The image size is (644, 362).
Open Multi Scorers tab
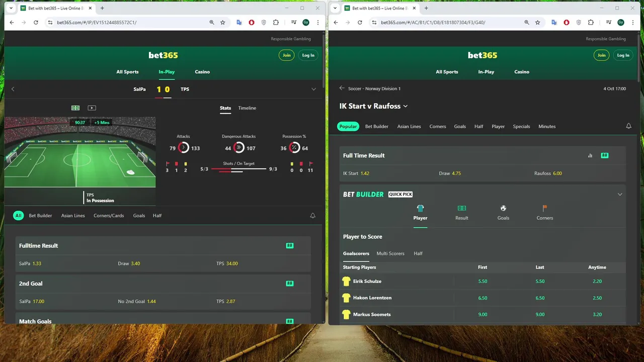tap(390, 253)
